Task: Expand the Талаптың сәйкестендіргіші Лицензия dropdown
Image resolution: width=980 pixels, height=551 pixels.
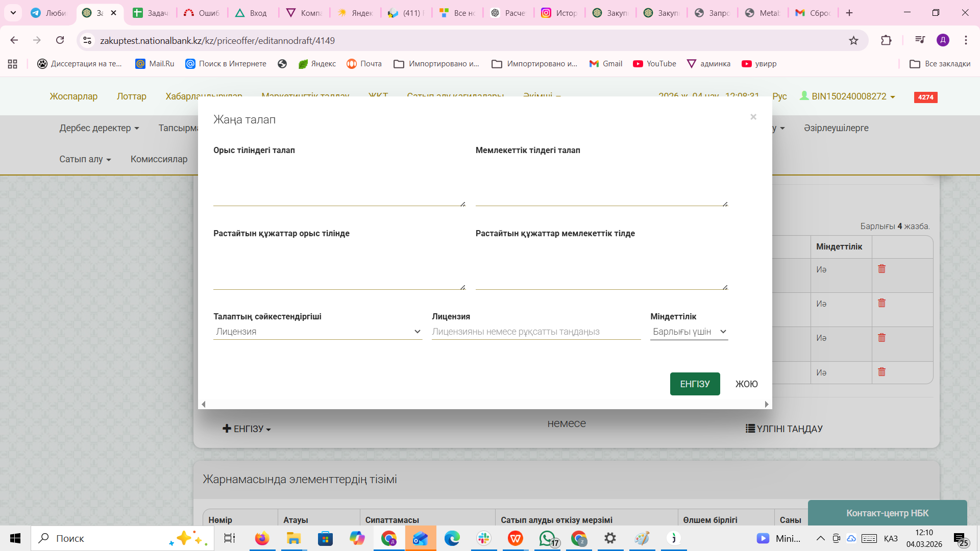Action: 317,332
